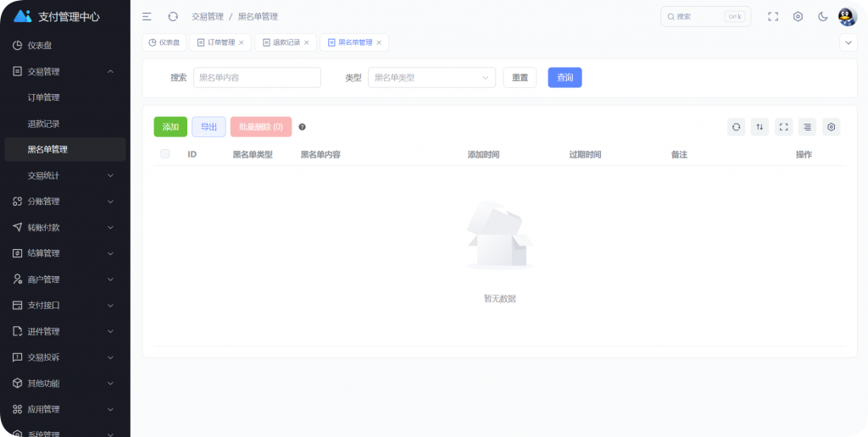Click the 应用管理 grid icon

click(17, 409)
